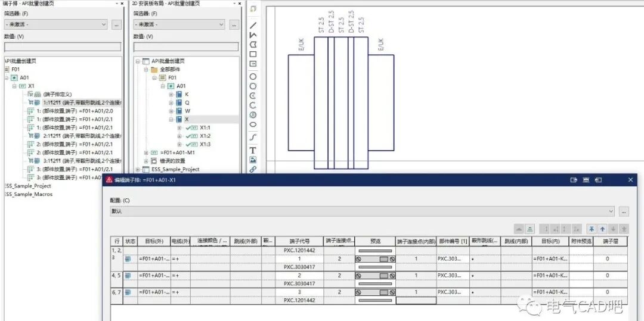Image resolution: width=644 pixels, height=321 pixels.
Task: Select the Polyline drawing tool
Action: click(x=253, y=35)
